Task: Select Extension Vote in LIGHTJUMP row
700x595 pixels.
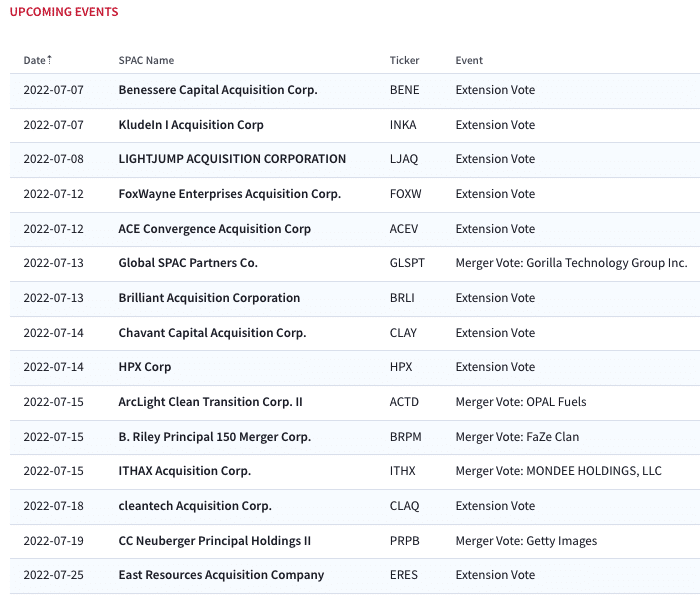Action: (495, 159)
